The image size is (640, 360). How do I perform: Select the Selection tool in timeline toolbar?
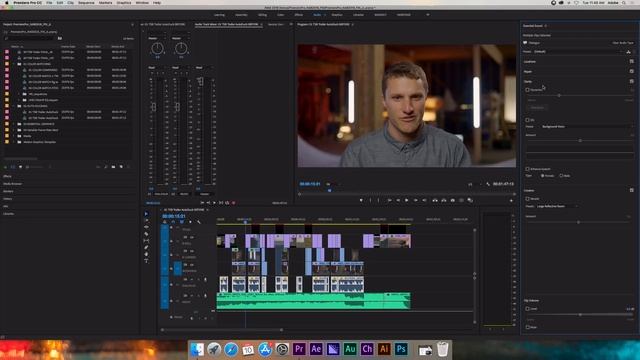tap(146, 213)
